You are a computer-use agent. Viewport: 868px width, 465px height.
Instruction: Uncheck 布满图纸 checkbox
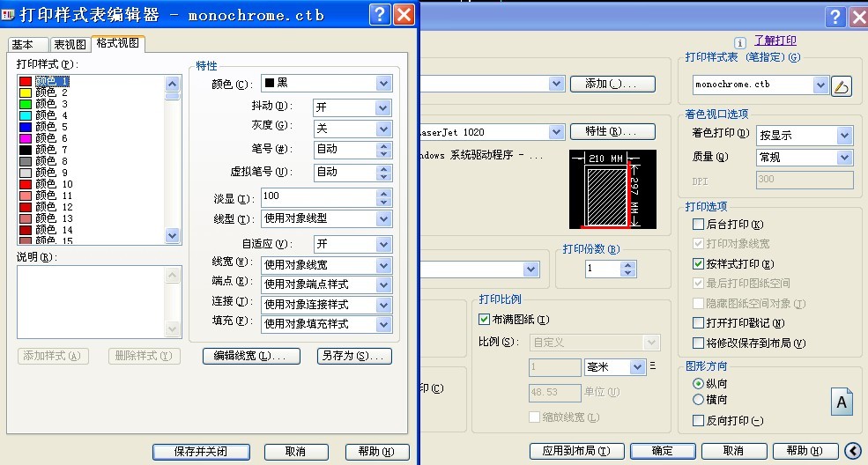pos(484,319)
